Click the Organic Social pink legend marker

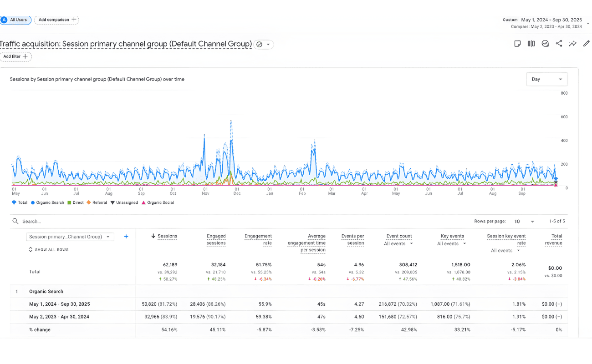pos(144,202)
